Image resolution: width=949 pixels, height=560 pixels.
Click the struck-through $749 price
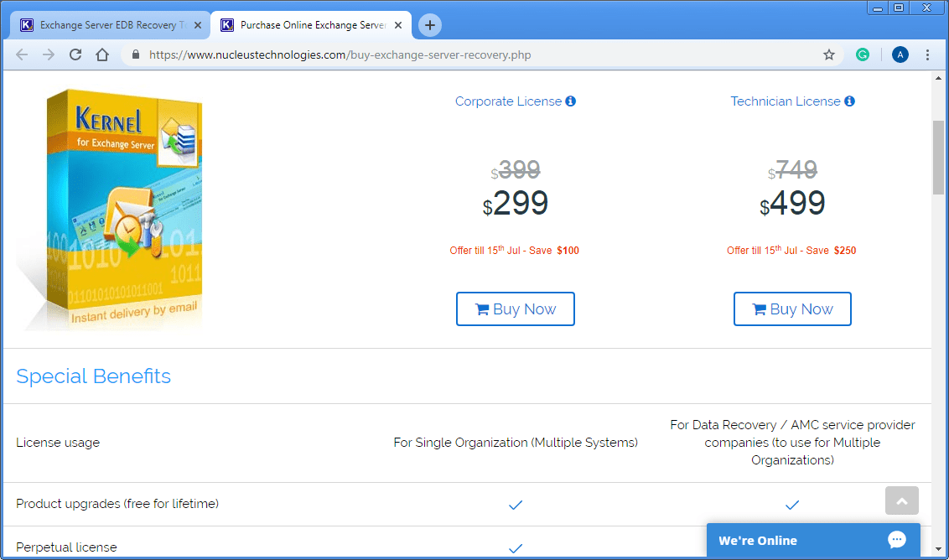point(792,169)
